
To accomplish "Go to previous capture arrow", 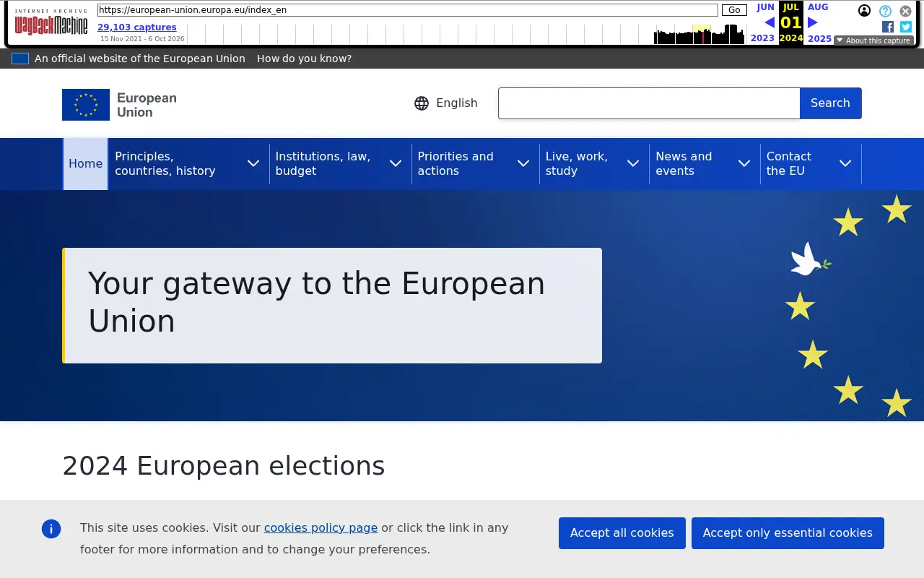I will 770,22.
